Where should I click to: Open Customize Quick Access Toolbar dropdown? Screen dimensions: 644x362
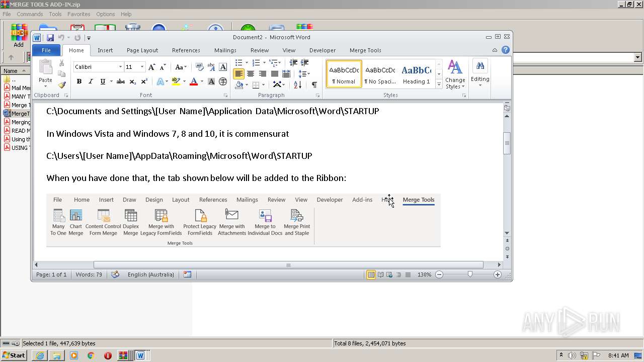click(x=89, y=38)
